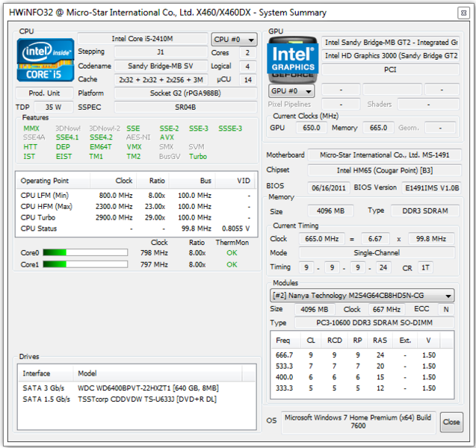Viewport: 476px width, 448px height.
Task: Click the Prod. Unit button
Action: pyautogui.click(x=44, y=93)
